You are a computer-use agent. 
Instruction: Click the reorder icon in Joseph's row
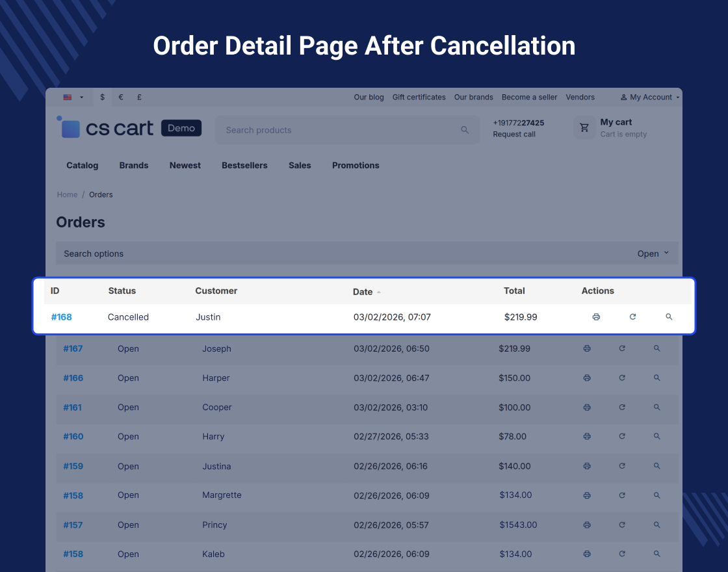[622, 348]
